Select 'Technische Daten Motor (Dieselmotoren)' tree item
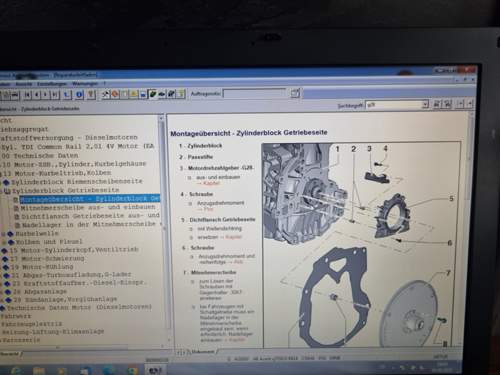 tap(79, 307)
